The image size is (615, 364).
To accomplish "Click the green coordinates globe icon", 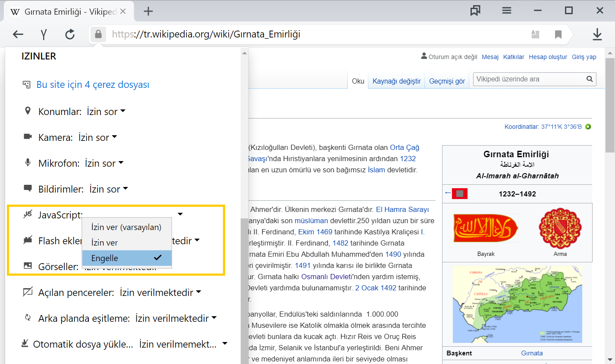I will pos(588,127).
